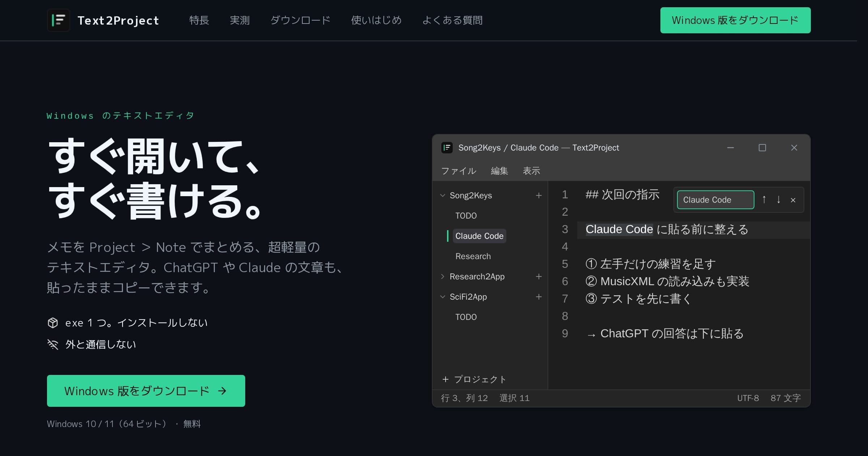Click the UTF-8 encoding status entry
The height and width of the screenshot is (456, 868).
pos(748,398)
